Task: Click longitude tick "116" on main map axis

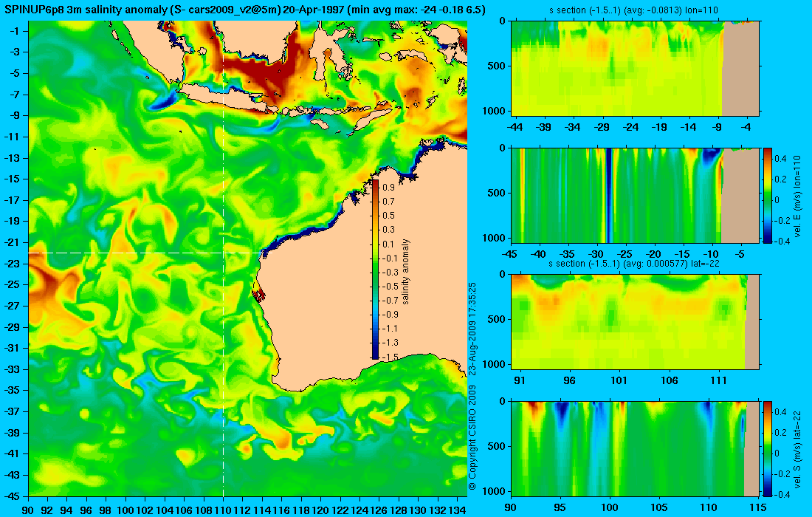Action: (281, 510)
